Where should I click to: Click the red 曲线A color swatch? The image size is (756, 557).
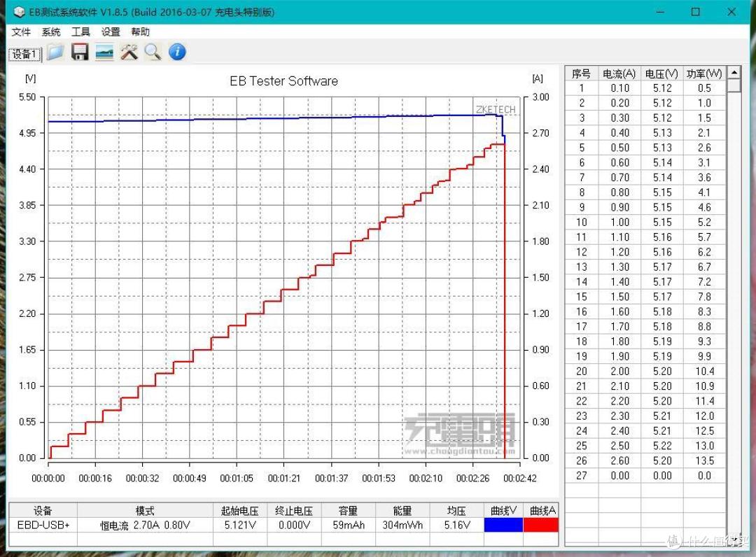[x=540, y=525]
